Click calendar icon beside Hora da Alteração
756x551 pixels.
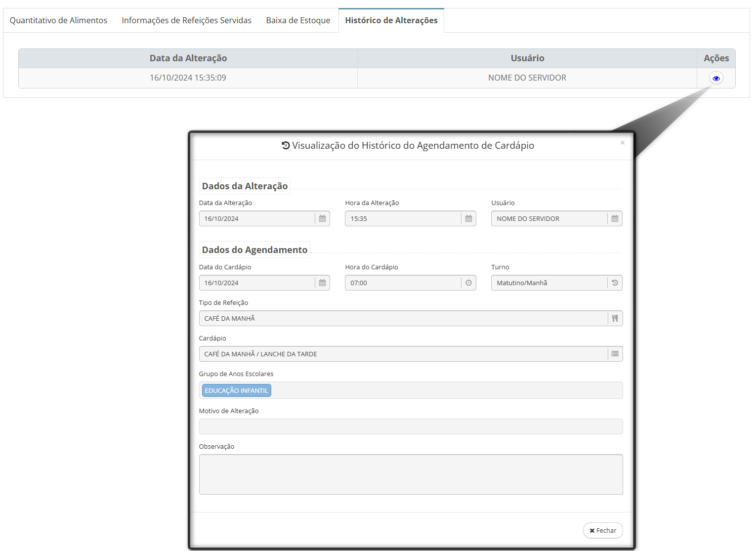pyautogui.click(x=469, y=218)
